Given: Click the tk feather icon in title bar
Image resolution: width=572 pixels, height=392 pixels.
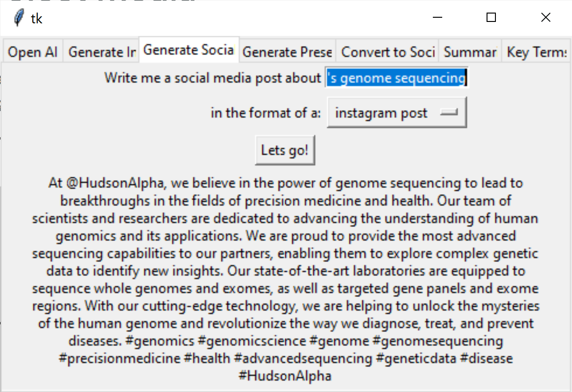Looking at the screenshot, I should coord(19,18).
